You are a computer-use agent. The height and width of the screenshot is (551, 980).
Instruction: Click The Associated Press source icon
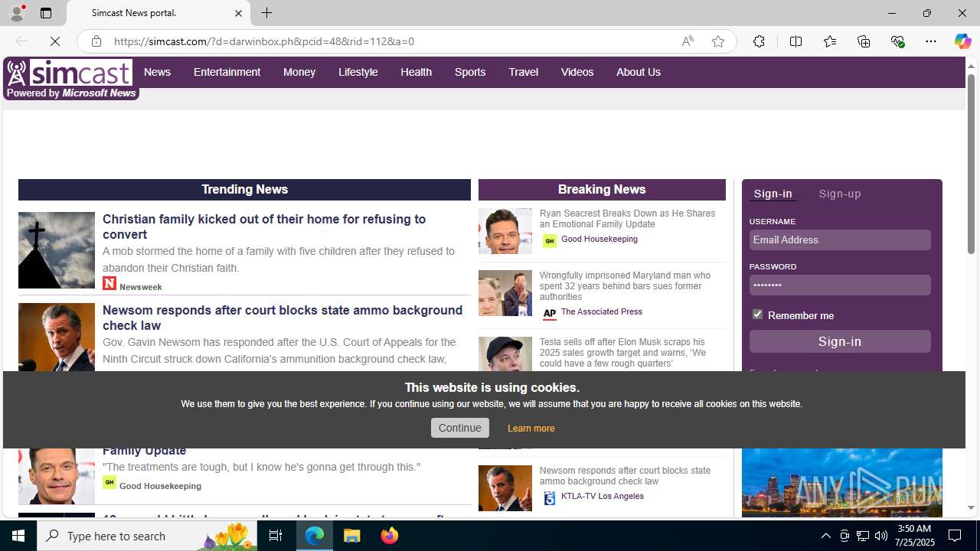549,314
